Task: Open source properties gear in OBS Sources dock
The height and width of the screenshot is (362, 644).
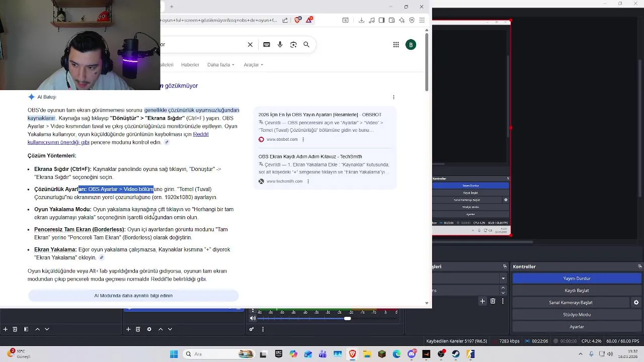Action: click(x=149, y=329)
